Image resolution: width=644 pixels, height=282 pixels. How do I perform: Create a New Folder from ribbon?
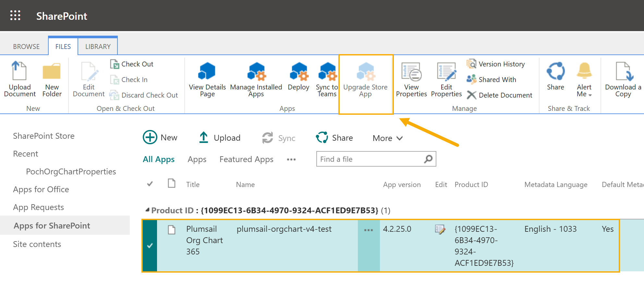coord(52,79)
